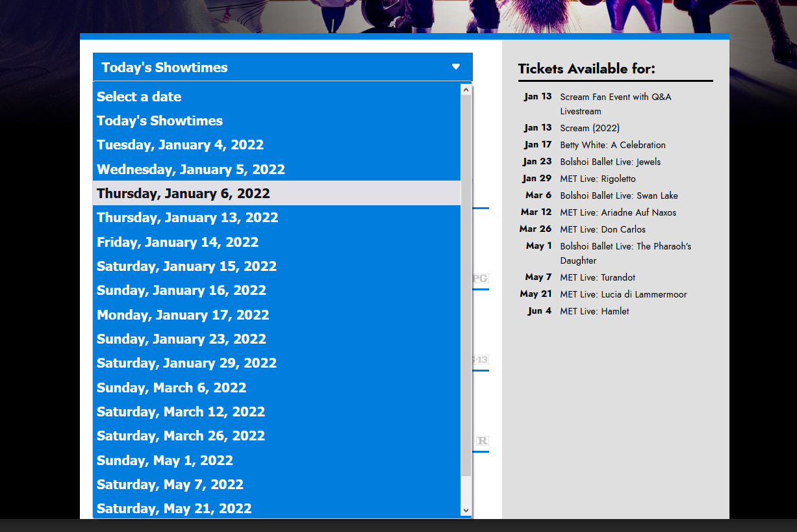Click the R rating badge
The width and height of the screenshot is (797, 532).
(483, 441)
